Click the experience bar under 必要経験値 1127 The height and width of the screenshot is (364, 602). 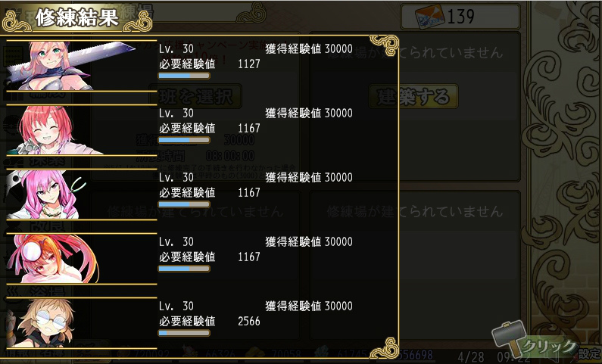tap(184, 76)
